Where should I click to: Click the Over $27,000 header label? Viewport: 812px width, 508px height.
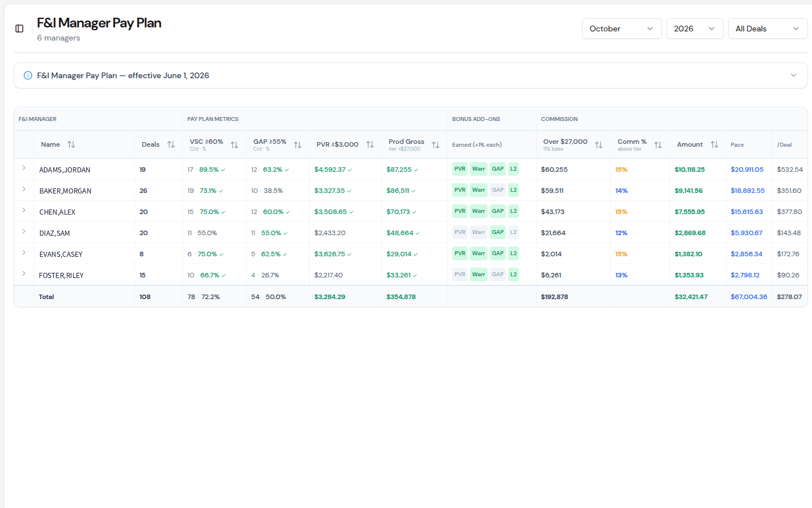(x=565, y=142)
